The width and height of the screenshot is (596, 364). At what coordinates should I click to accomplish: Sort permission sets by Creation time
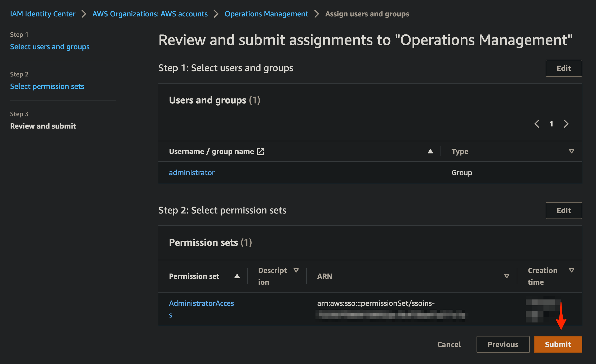pyautogui.click(x=572, y=270)
